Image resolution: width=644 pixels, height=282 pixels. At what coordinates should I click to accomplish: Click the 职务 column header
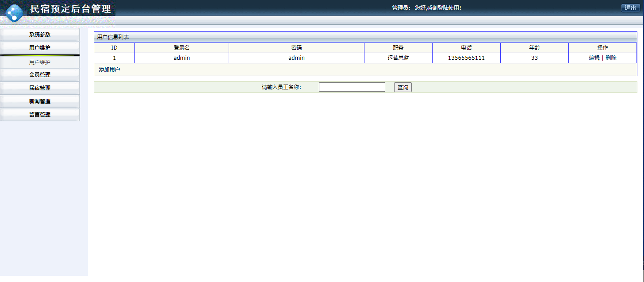point(398,47)
